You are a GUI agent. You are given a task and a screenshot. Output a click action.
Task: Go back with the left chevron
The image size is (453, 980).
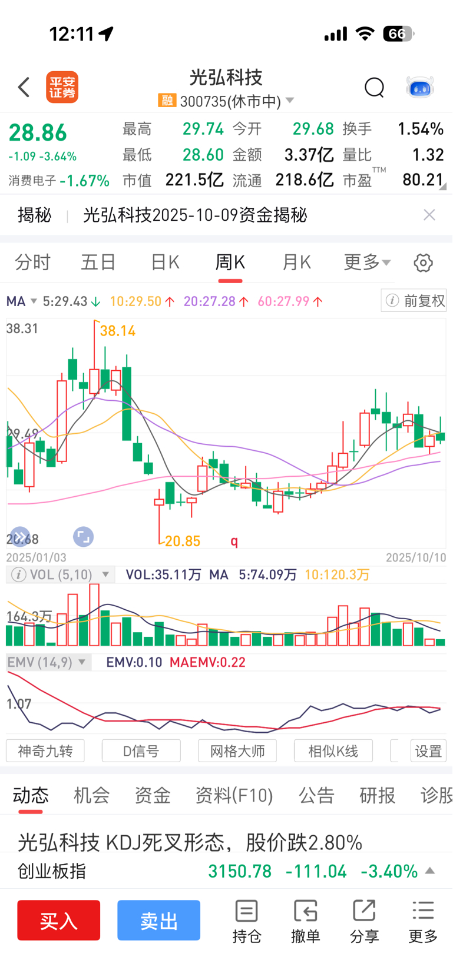coord(24,87)
